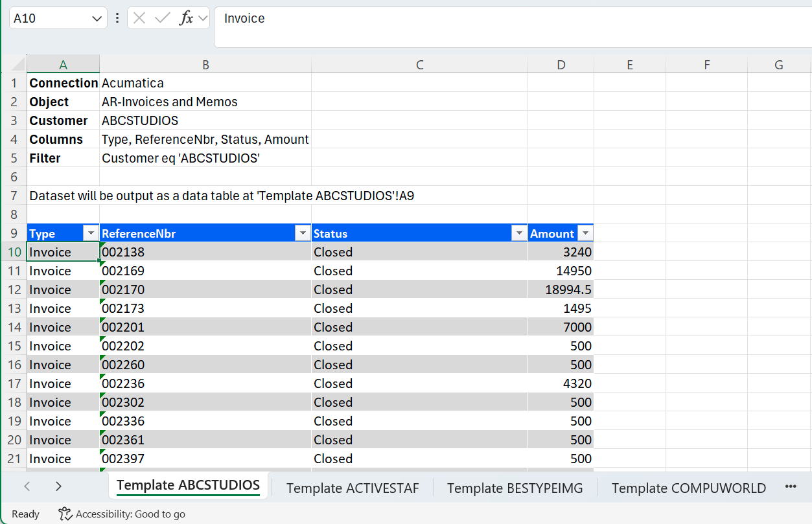Switch to Template ACTIVESTAF sheet tab
The height and width of the screenshot is (524, 812).
coord(353,488)
